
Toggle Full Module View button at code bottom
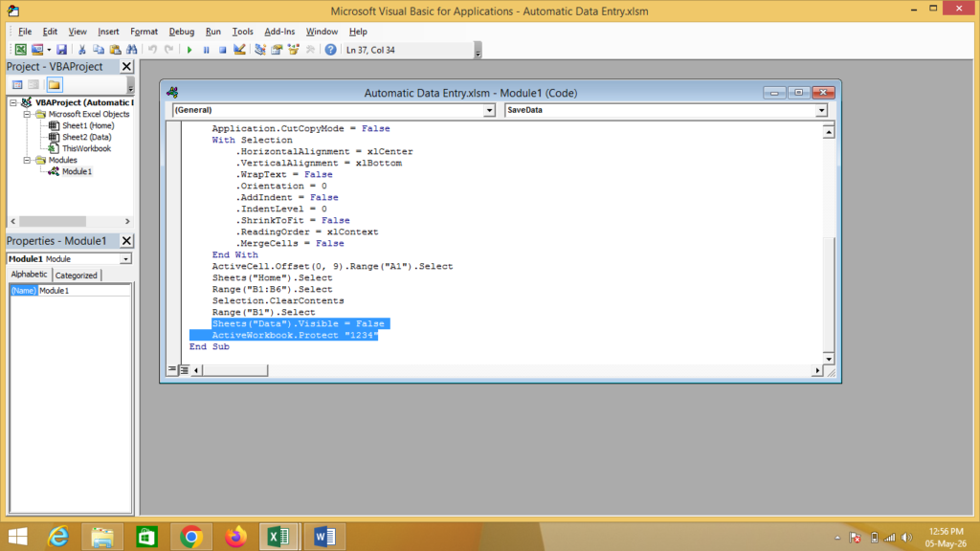click(x=185, y=370)
